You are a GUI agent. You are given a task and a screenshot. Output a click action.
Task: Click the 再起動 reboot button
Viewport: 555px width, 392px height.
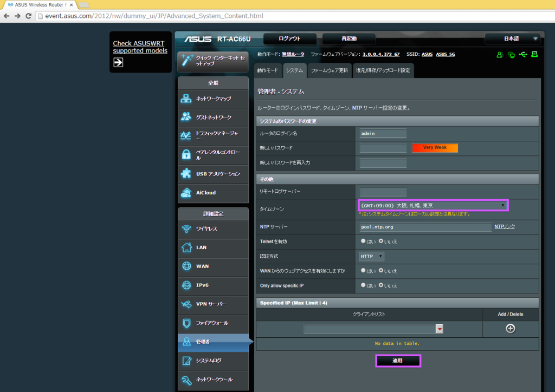pyautogui.click(x=349, y=38)
